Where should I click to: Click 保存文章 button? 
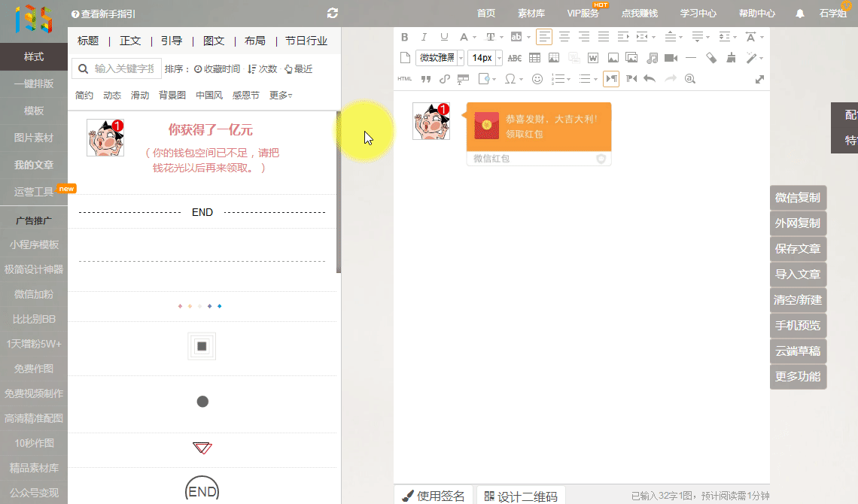798,249
